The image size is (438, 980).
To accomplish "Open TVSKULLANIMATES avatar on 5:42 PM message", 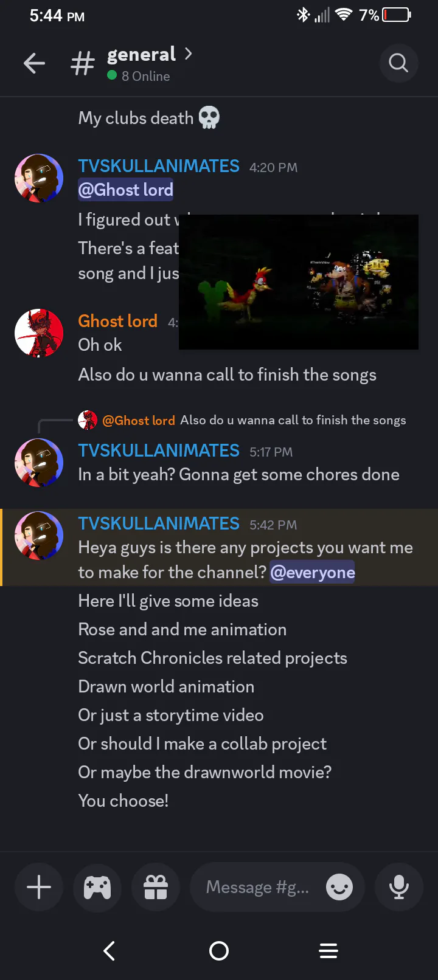I will tap(39, 536).
